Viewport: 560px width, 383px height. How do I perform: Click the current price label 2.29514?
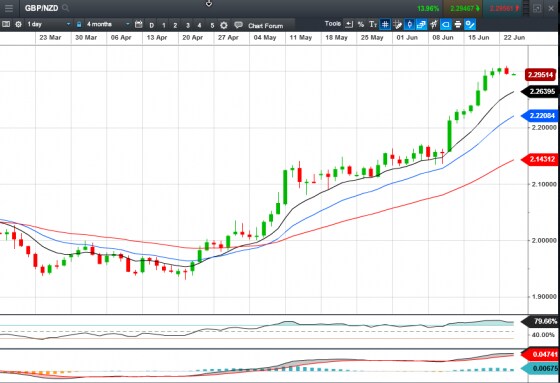541,75
